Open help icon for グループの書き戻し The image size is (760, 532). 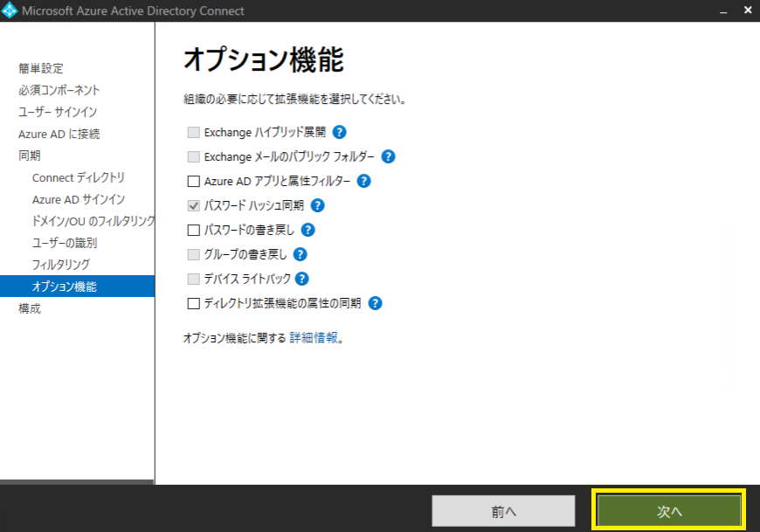(x=300, y=254)
